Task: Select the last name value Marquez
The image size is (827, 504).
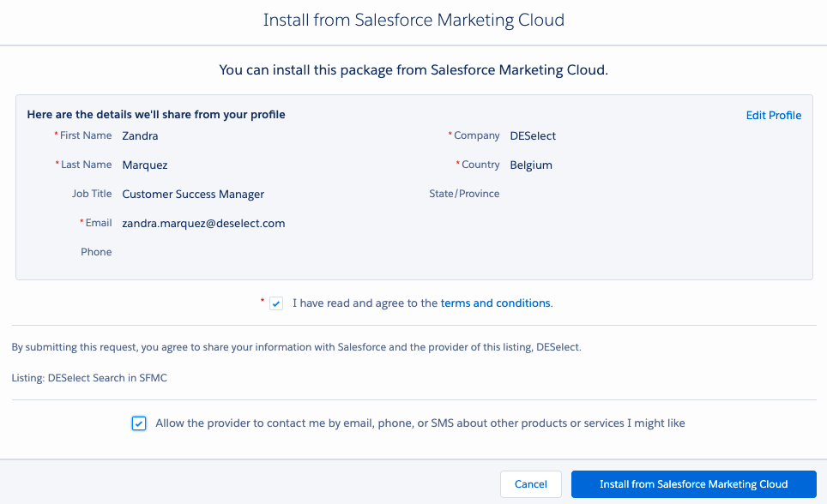Action: coord(145,165)
